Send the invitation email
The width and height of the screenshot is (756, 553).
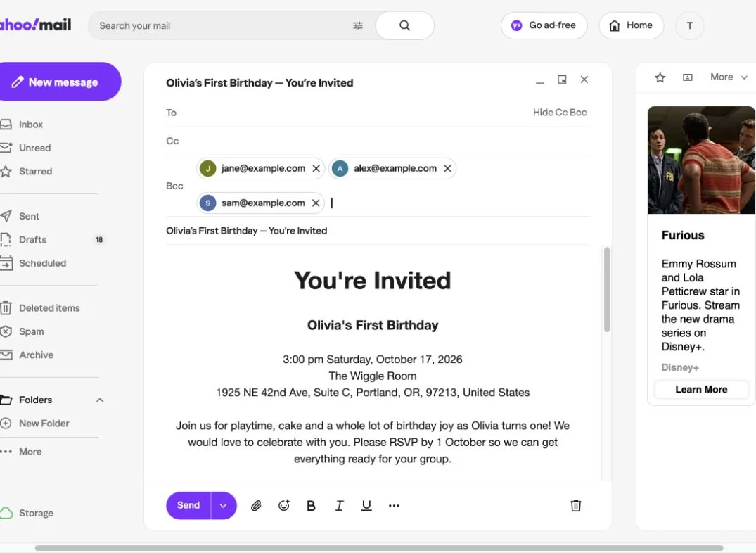(188, 506)
